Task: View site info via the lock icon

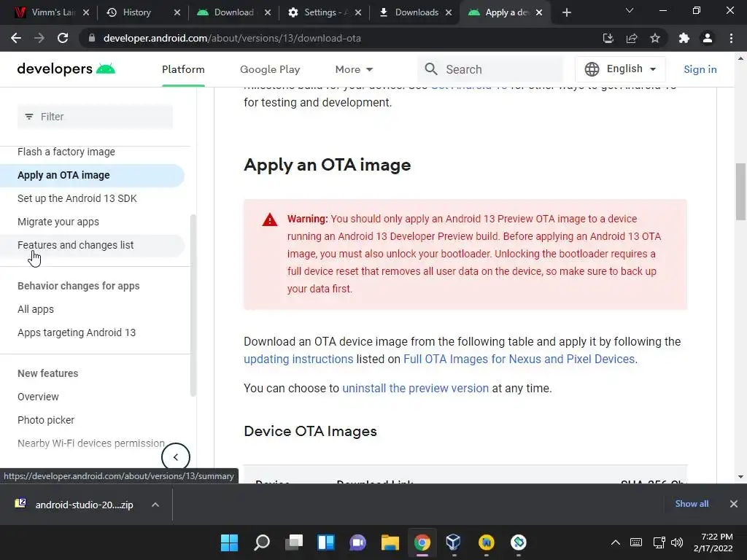Action: (x=92, y=38)
